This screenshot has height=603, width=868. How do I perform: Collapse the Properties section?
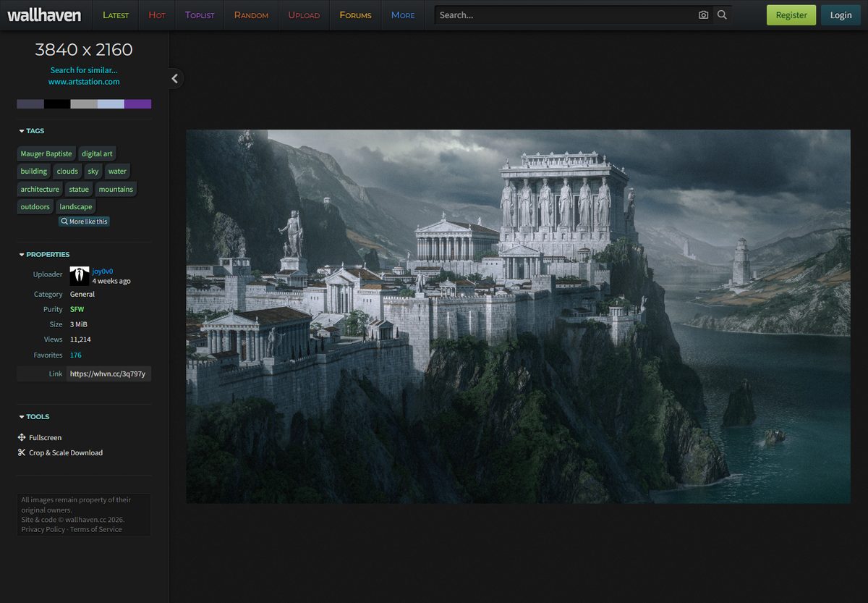pyautogui.click(x=44, y=255)
